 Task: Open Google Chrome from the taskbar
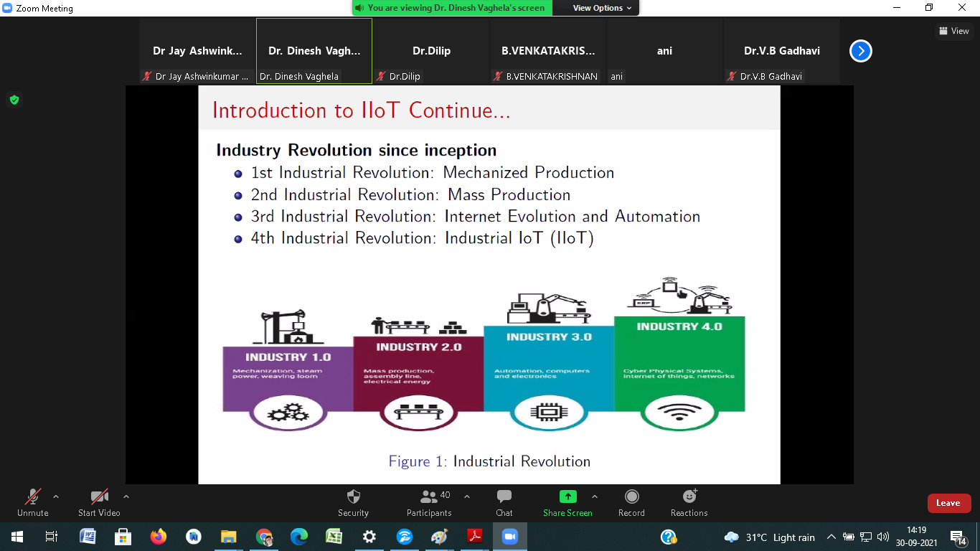coord(264,537)
